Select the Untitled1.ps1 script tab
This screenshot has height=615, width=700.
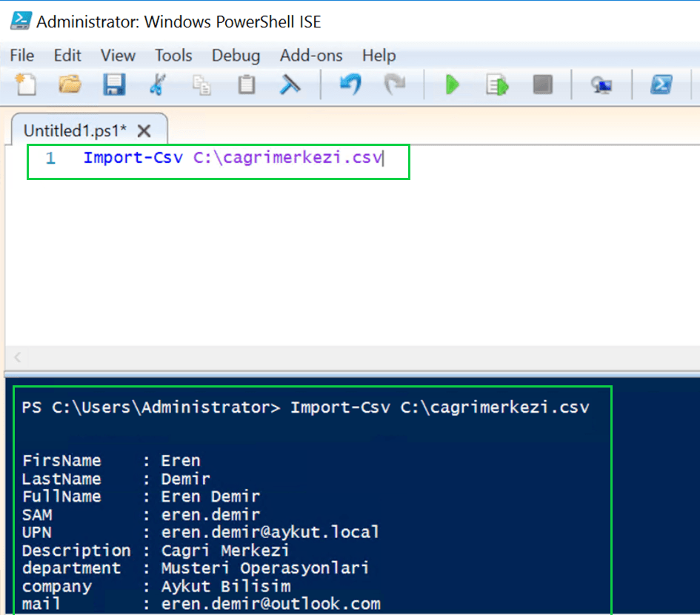point(75,131)
